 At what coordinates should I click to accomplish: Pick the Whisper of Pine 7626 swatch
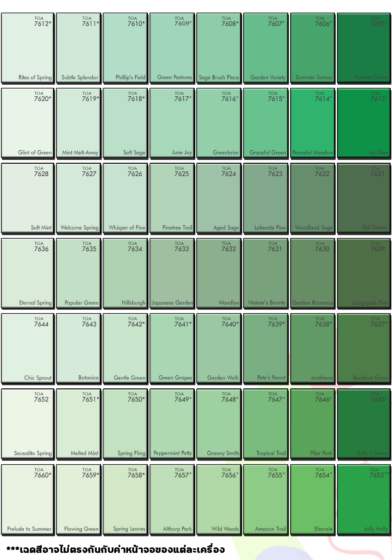125,198
